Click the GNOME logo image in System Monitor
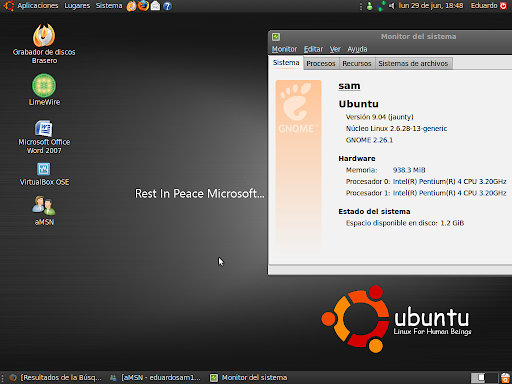The height and width of the screenshot is (384, 512). [x=298, y=166]
